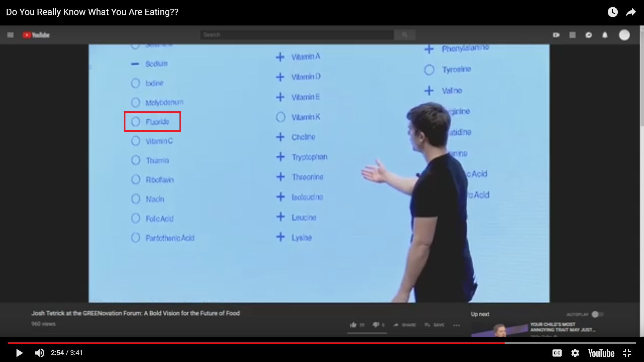
Task: Toggle the autoplay switch
Action: [597, 314]
